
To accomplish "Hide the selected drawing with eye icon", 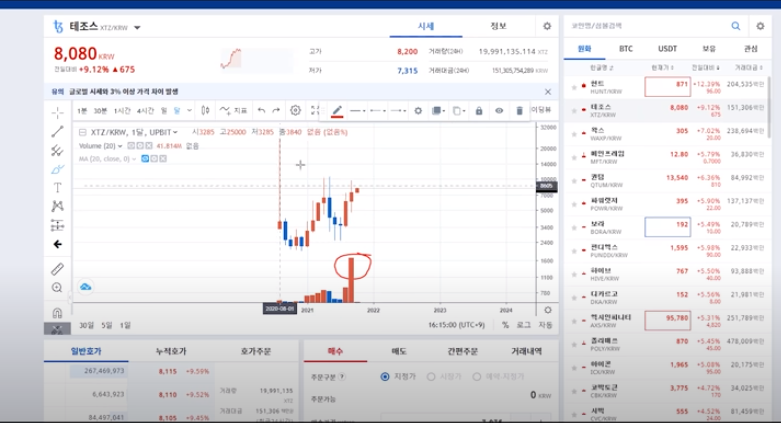I will click(499, 111).
